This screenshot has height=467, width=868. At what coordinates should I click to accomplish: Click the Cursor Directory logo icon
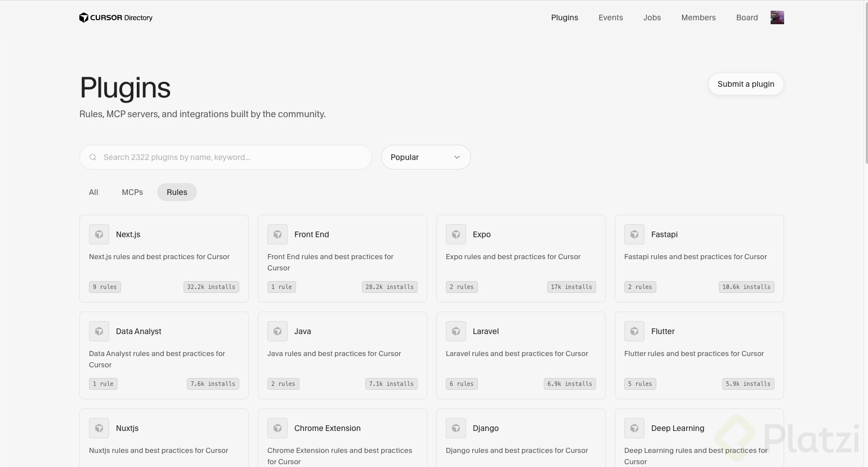pyautogui.click(x=84, y=17)
